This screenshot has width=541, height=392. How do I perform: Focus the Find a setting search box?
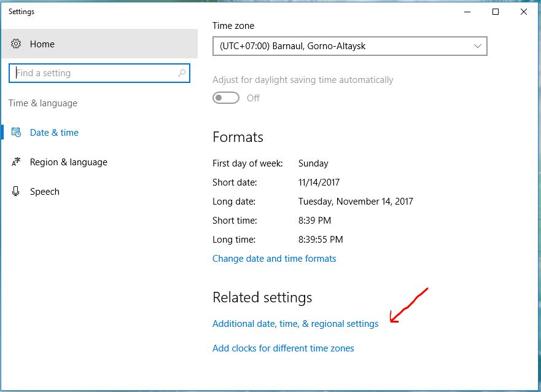point(92,73)
